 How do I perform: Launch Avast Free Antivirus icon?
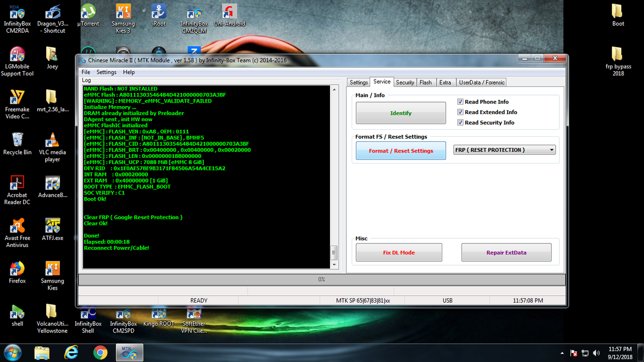(17, 233)
